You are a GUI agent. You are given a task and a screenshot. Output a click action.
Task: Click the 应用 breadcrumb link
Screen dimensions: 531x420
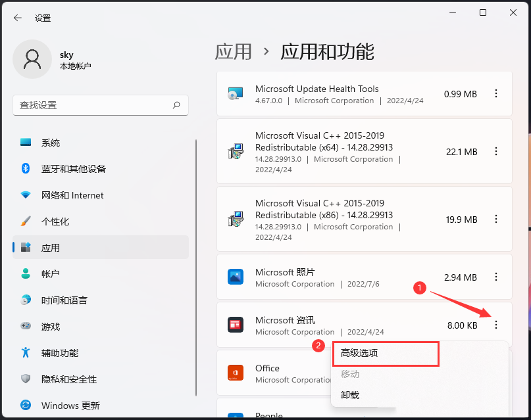pos(234,52)
